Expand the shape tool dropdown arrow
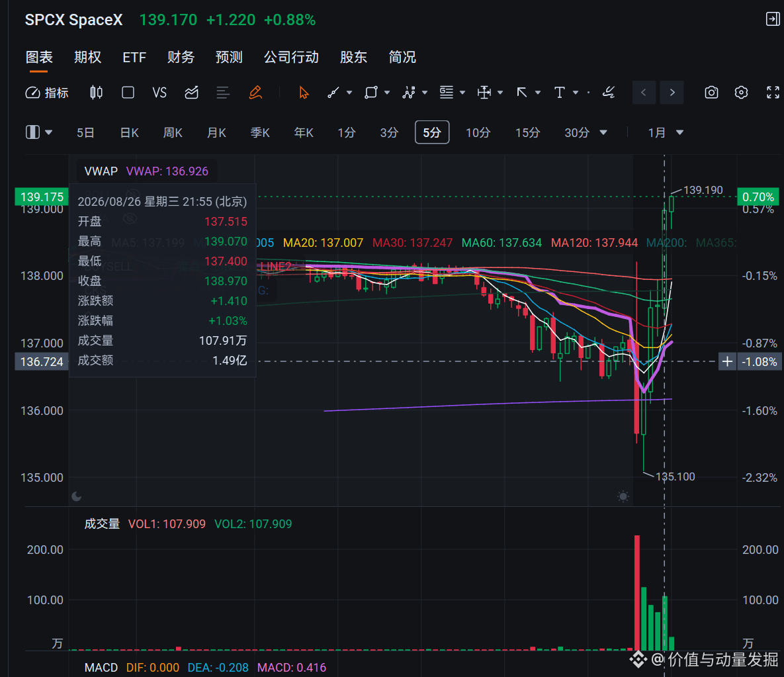 pyautogui.click(x=387, y=93)
